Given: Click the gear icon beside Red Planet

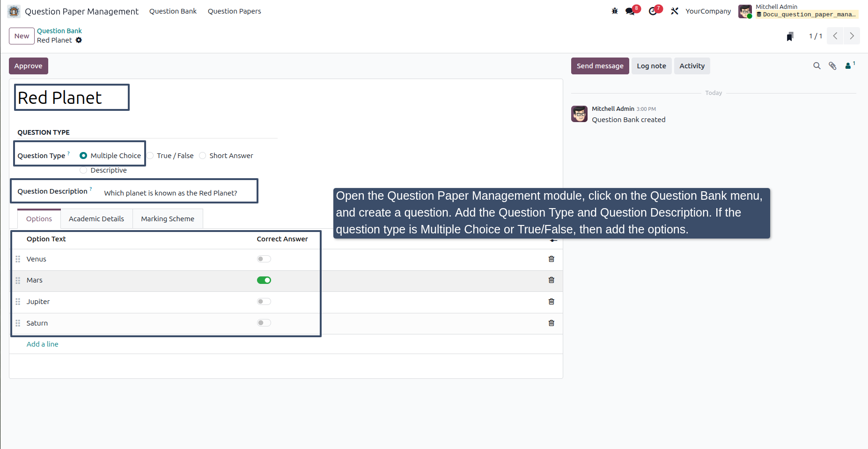Looking at the screenshot, I should (x=79, y=40).
